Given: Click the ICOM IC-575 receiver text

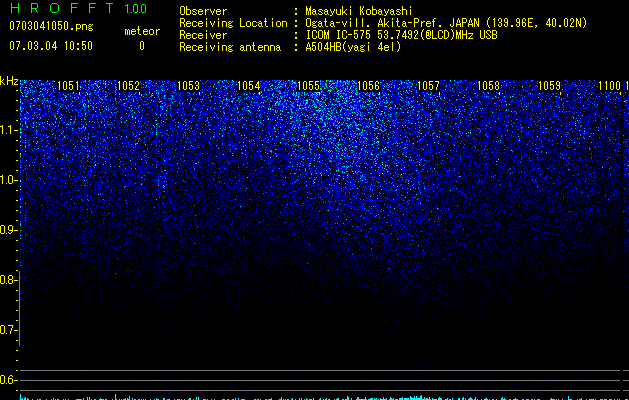Looking at the screenshot, I should (x=340, y=35).
